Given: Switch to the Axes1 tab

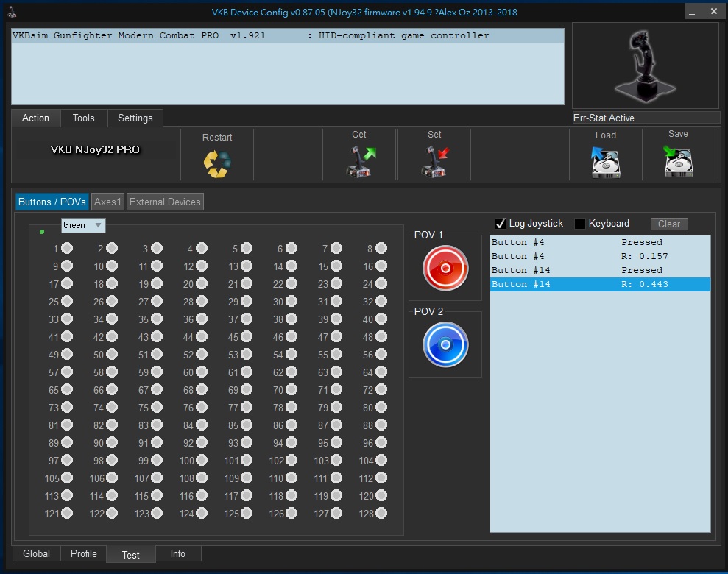Looking at the screenshot, I should pos(107,202).
